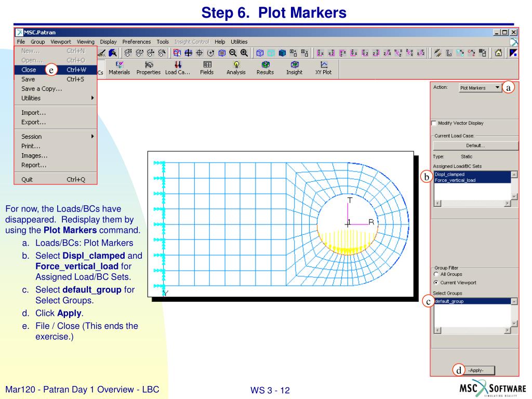Click the first view orientation axis icon
The image size is (532, 399).
click(x=320, y=53)
